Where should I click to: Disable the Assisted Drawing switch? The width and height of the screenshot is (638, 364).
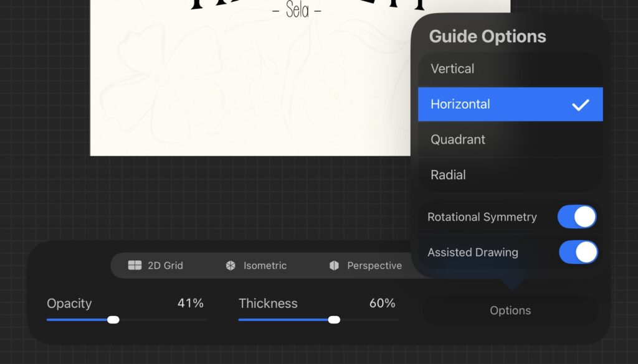pyautogui.click(x=578, y=252)
